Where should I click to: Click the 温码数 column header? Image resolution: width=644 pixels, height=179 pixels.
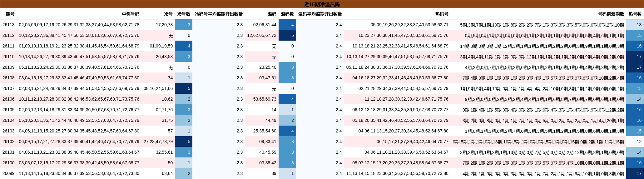[287, 14]
